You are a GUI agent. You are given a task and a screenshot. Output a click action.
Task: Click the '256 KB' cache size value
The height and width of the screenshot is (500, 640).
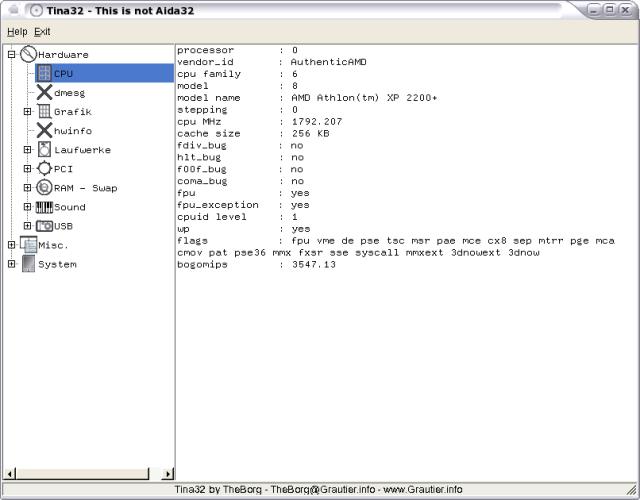click(x=310, y=133)
